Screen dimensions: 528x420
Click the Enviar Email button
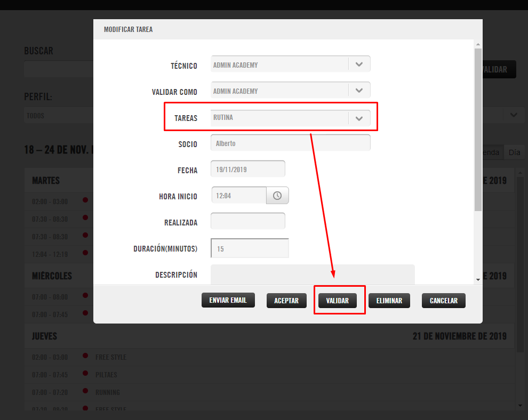(x=228, y=300)
